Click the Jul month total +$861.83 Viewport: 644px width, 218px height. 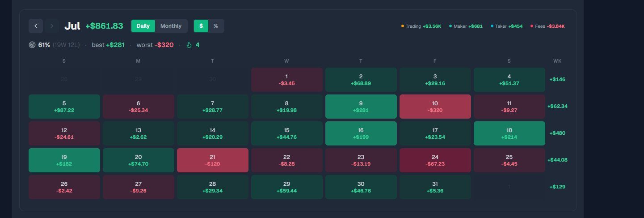(104, 26)
